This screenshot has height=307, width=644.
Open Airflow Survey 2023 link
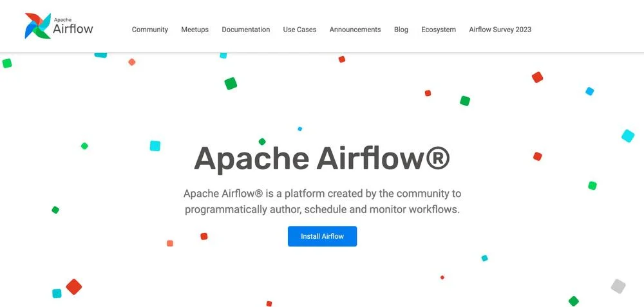click(500, 30)
